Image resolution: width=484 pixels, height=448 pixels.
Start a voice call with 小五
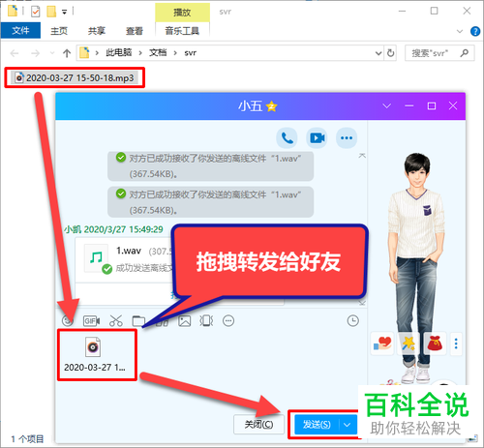tap(287, 138)
